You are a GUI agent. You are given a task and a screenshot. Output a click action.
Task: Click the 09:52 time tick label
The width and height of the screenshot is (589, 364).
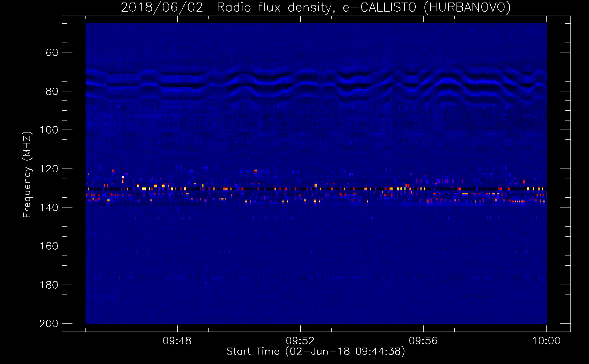click(x=300, y=341)
